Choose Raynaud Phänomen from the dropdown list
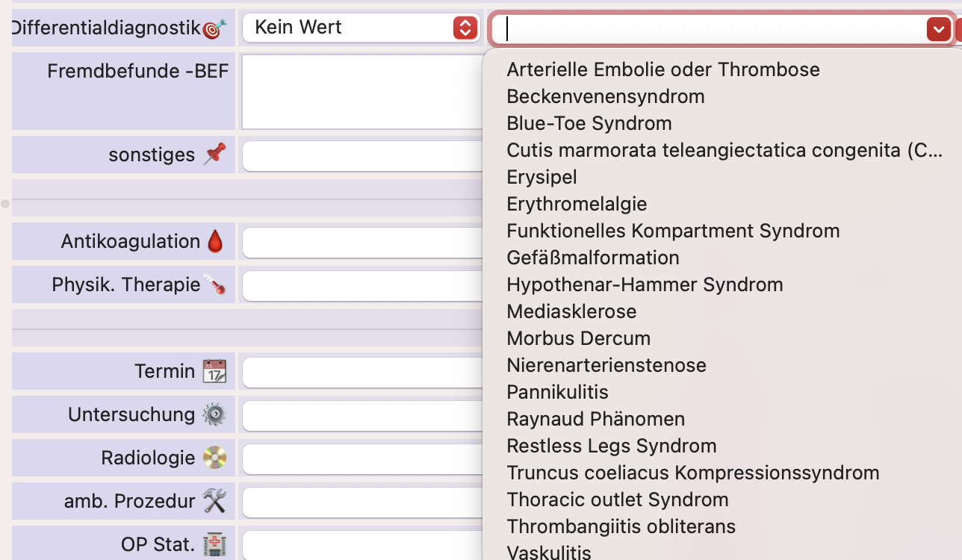The height and width of the screenshot is (560, 962). tap(595, 419)
